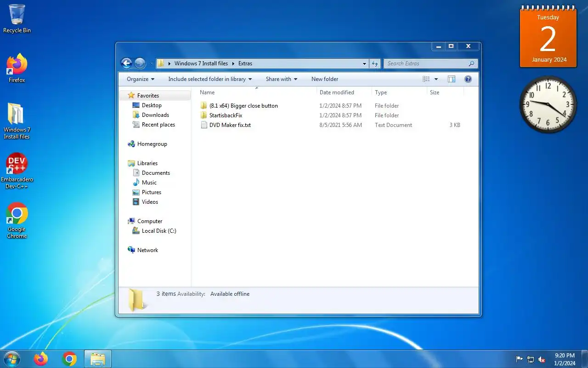Screen dimensions: 588x368
Task: Click the Google Chrome desktop shortcut
Action: point(17,220)
